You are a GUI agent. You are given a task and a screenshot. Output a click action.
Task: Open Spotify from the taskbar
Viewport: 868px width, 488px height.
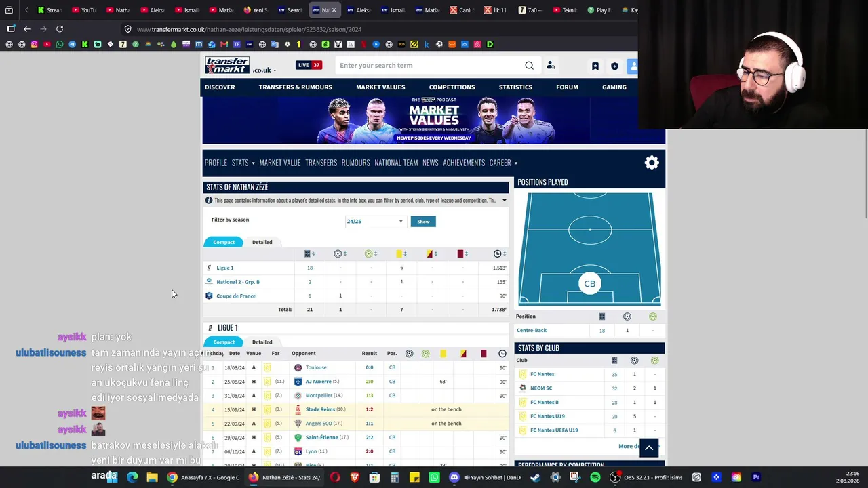point(595,477)
